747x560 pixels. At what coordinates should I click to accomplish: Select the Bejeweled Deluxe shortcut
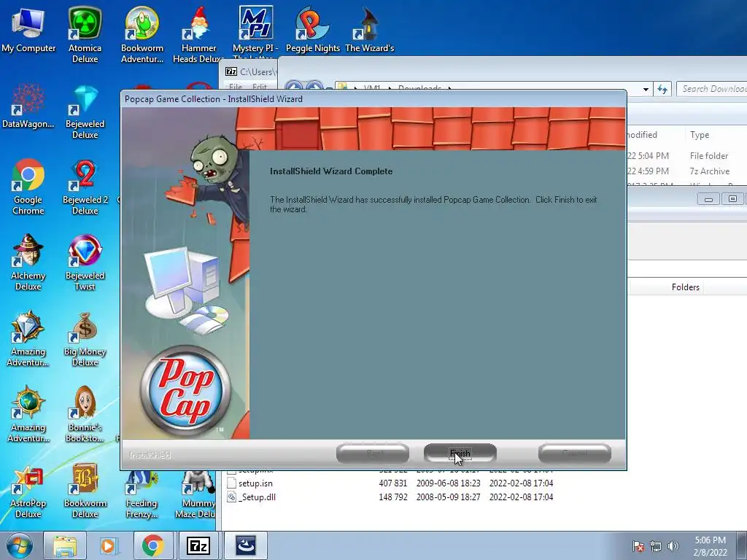click(85, 111)
